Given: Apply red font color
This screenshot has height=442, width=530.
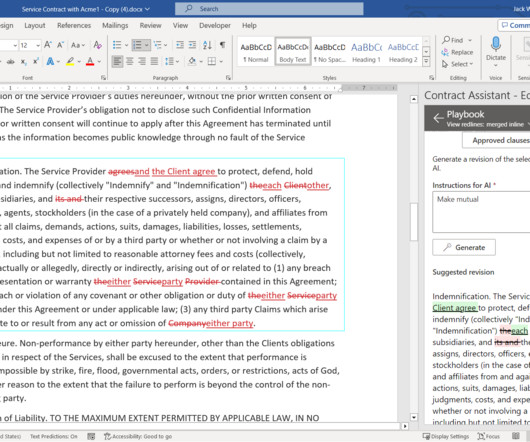Looking at the screenshot, I should (90, 62).
